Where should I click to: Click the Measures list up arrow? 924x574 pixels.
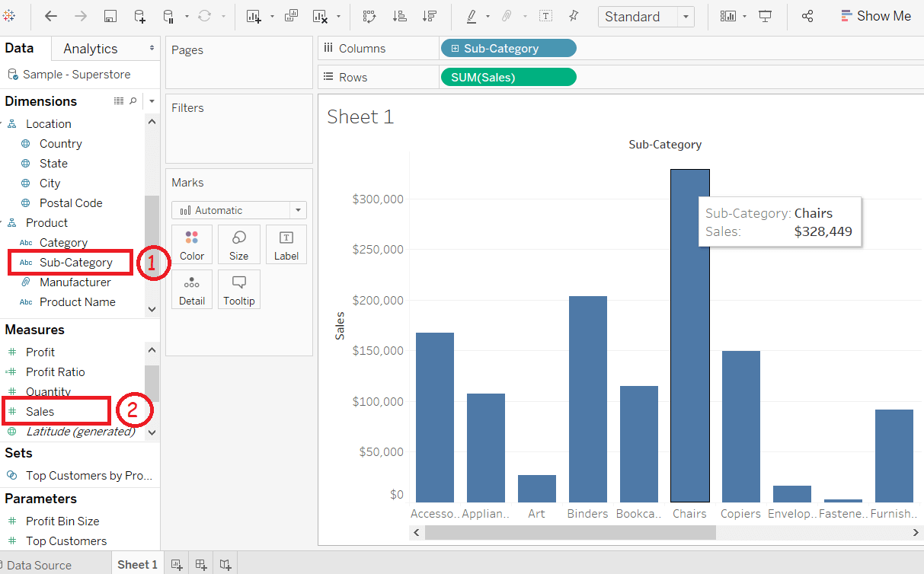point(152,349)
